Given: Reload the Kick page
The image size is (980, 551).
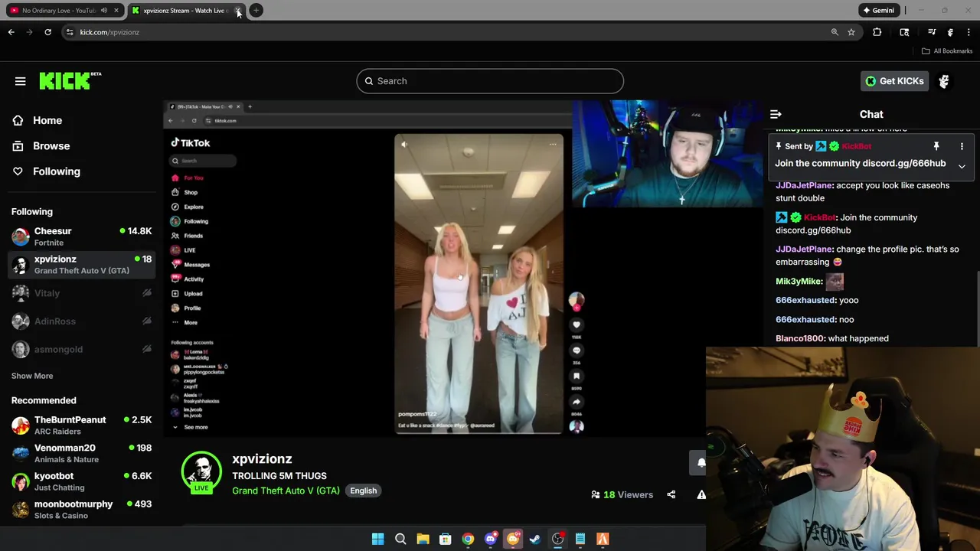Looking at the screenshot, I should pyautogui.click(x=47, y=32).
